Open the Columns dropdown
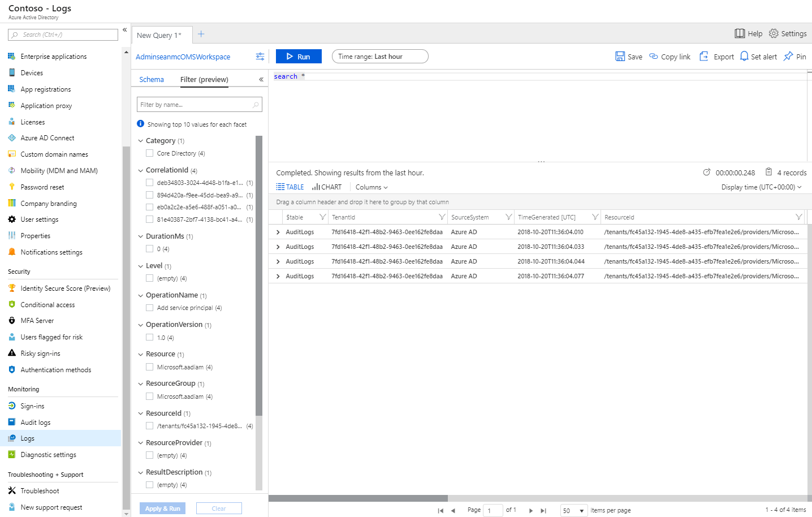812x517 pixels. click(372, 187)
